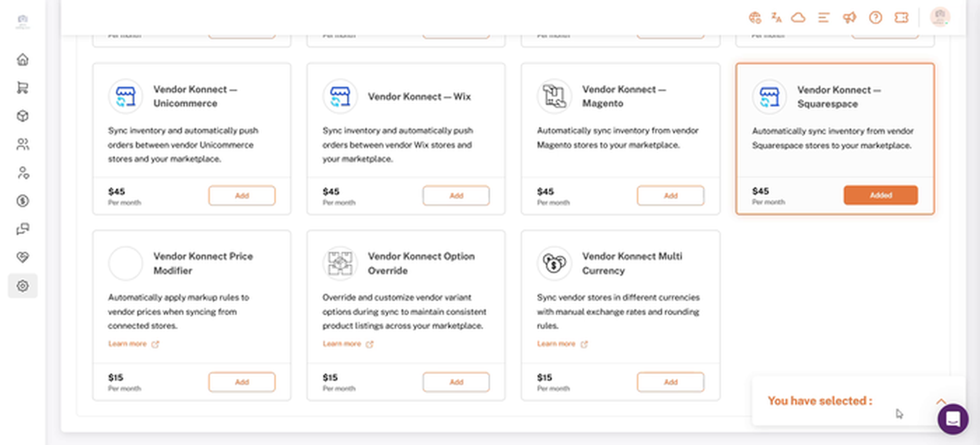Image resolution: width=980 pixels, height=445 pixels.
Task: Click the $15 price on Option Override card
Action: 330,377
